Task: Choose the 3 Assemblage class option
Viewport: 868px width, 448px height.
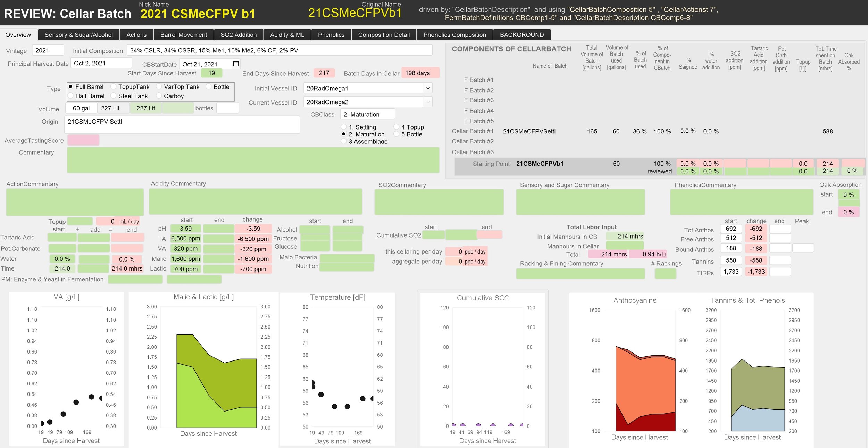Action: coord(344,141)
